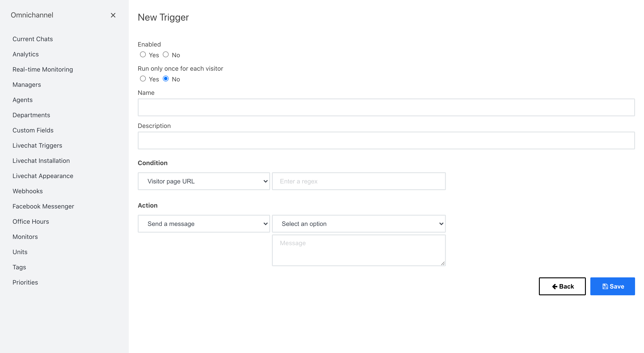Open the Select an option dropdown
This screenshot has height=353, width=644.
(359, 224)
